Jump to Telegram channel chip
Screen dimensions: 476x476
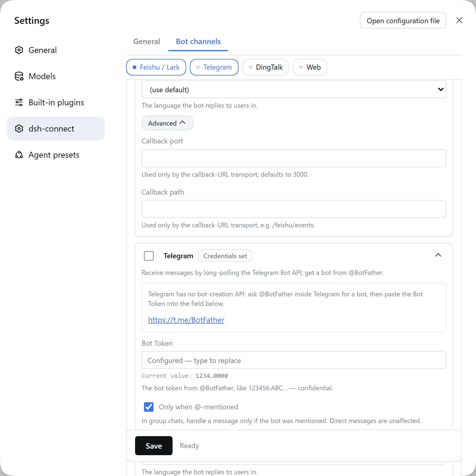click(214, 67)
